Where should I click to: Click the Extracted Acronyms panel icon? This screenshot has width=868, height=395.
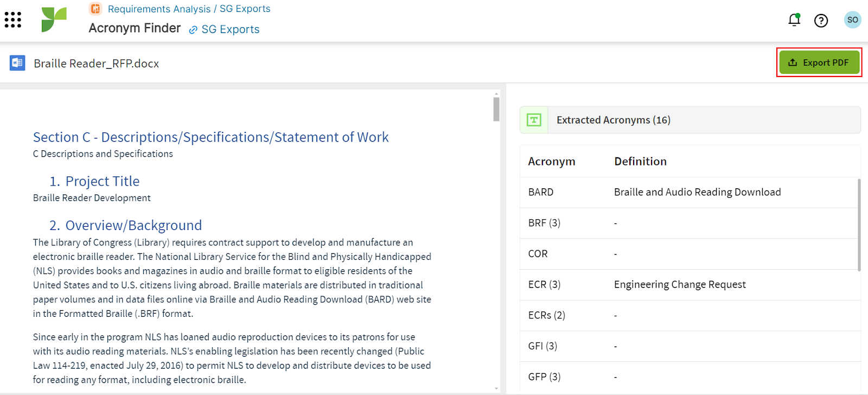click(x=534, y=120)
